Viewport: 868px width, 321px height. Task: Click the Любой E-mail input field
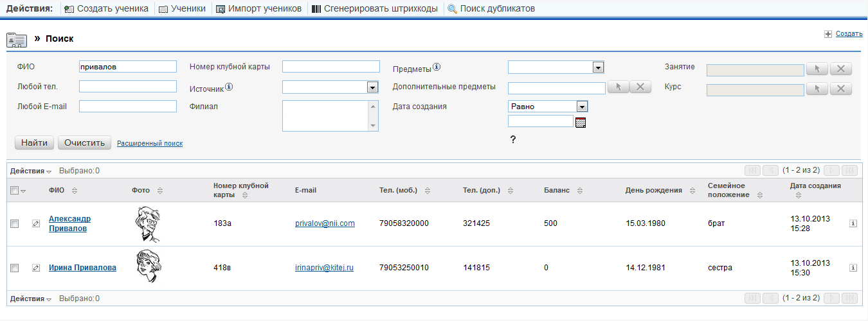pos(127,107)
